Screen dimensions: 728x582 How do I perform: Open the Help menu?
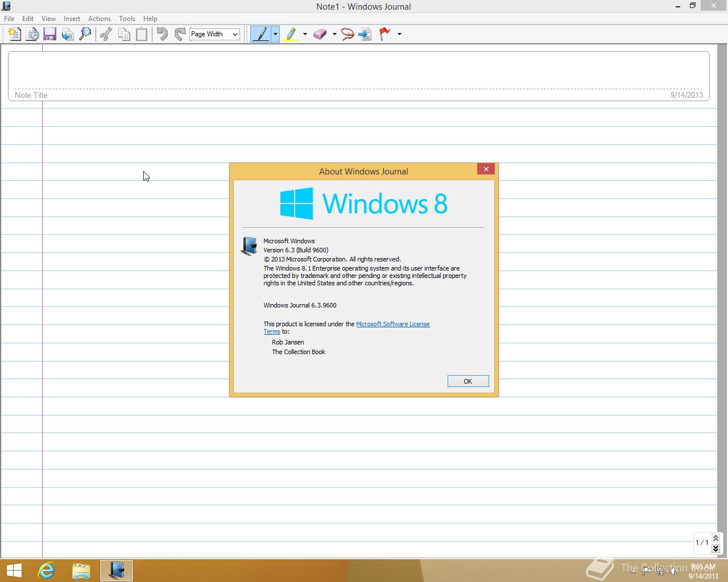(x=150, y=19)
